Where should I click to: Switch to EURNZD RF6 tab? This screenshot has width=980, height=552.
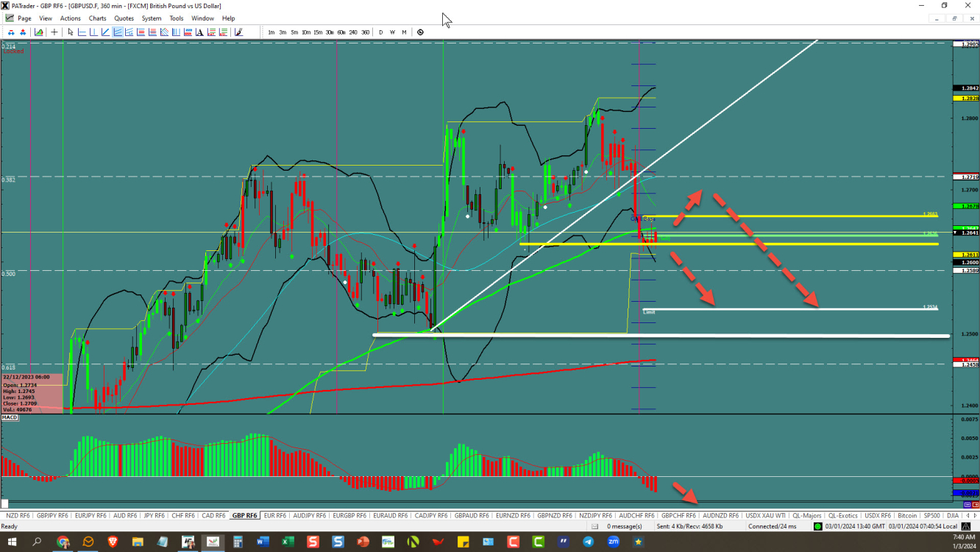[x=513, y=515]
